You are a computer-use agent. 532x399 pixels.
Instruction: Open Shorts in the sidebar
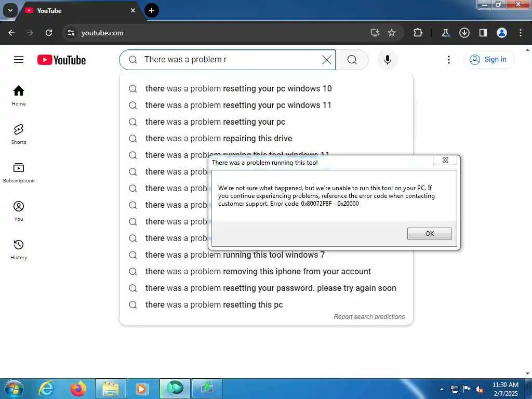[19, 135]
